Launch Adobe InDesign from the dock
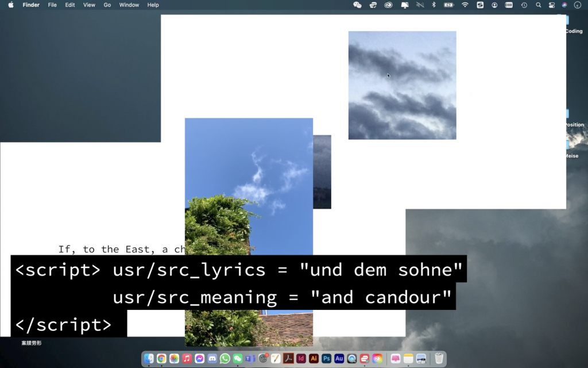The image size is (588, 368). (x=301, y=359)
